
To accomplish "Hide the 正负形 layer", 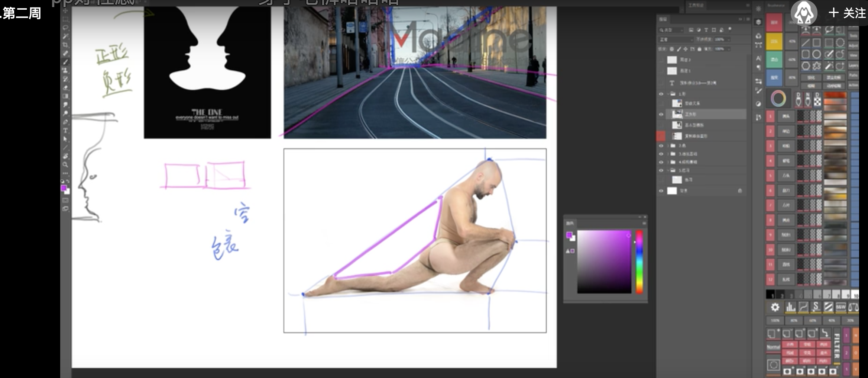I will tap(661, 115).
